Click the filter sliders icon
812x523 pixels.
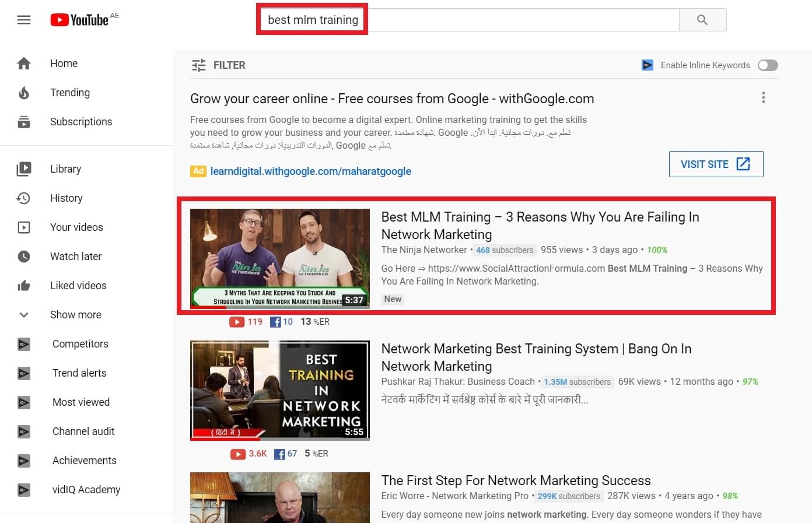tap(199, 65)
